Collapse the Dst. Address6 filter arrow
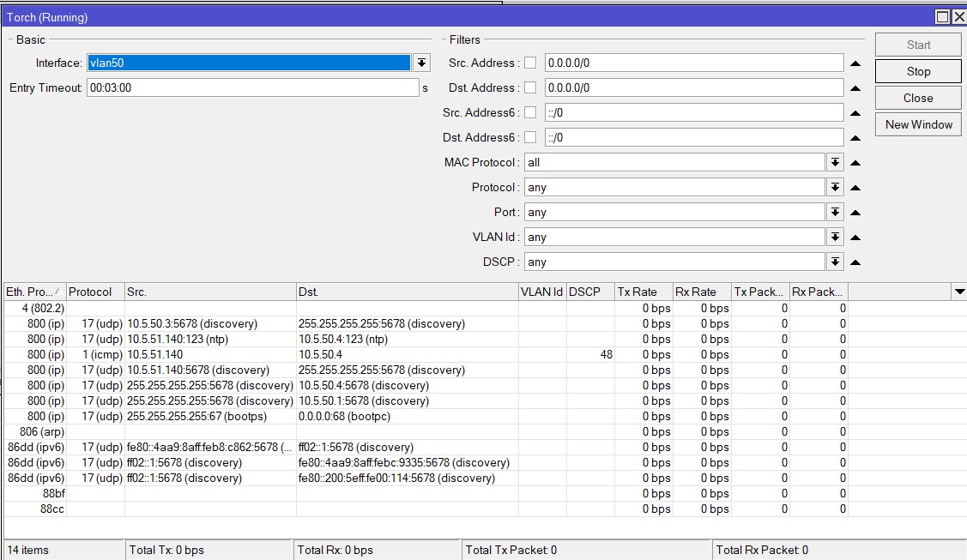967x560 pixels. [x=855, y=138]
